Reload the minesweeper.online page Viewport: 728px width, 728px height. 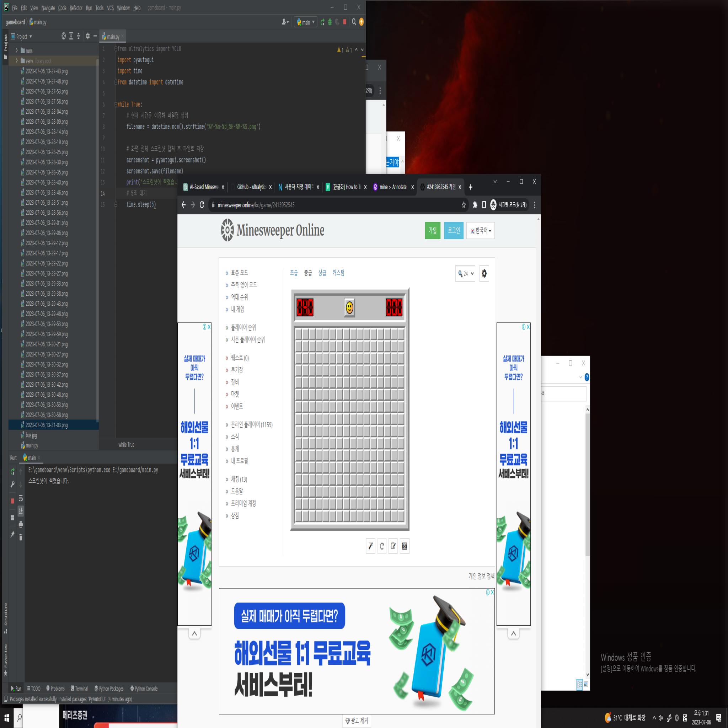coord(202,205)
